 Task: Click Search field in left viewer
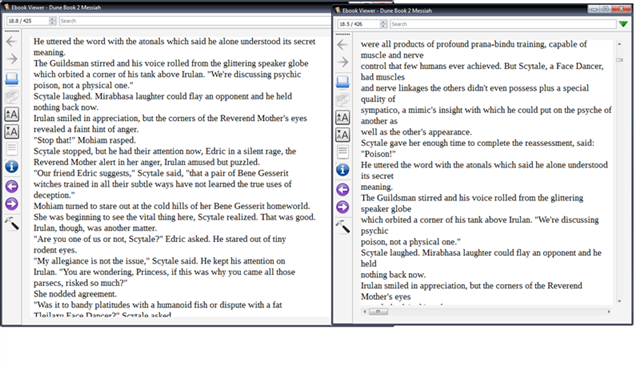[x=195, y=21]
